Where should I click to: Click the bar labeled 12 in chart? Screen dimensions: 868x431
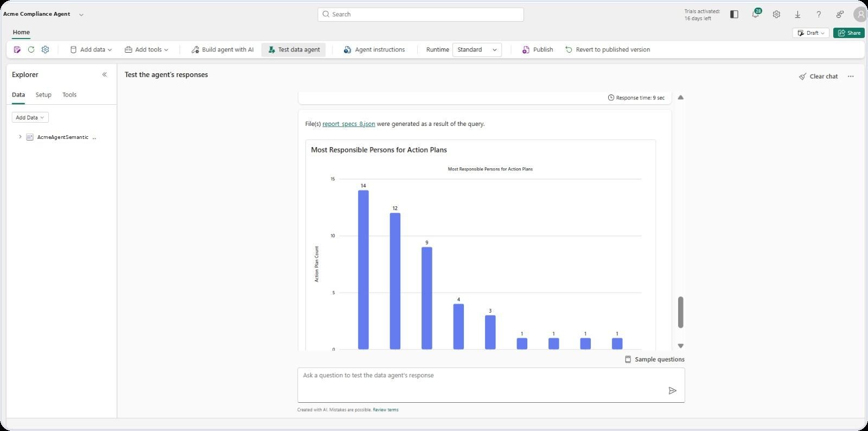pyautogui.click(x=395, y=281)
